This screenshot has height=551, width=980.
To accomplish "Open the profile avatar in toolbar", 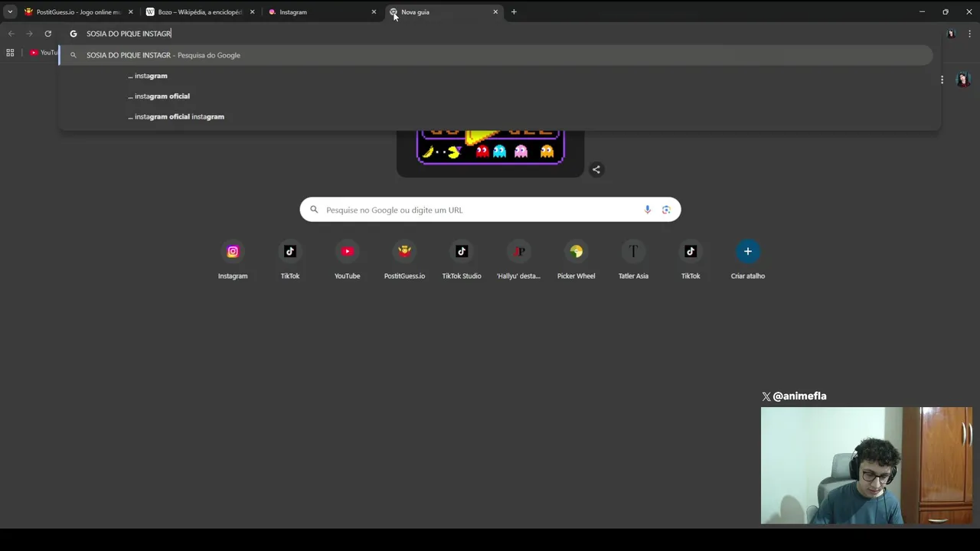I will point(951,34).
